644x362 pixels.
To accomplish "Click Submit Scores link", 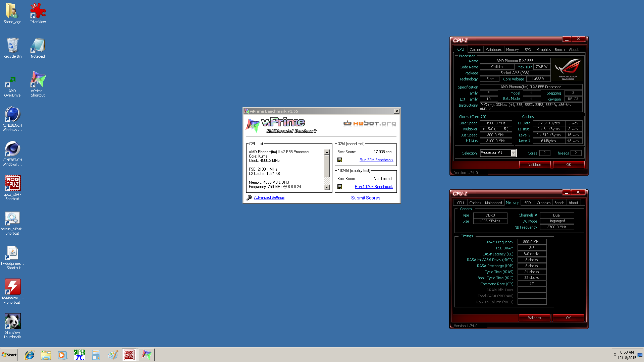I will click(366, 198).
